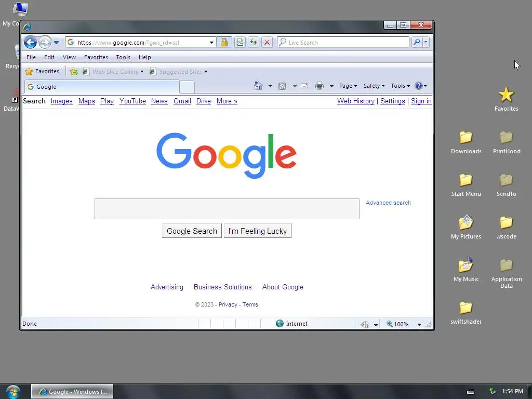This screenshot has height=399, width=532.
Task: Click the RSS feeds icon
Action: point(282,86)
